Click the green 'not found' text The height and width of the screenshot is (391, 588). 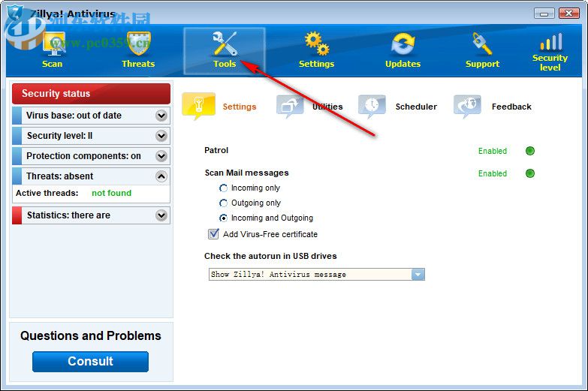[x=111, y=193]
